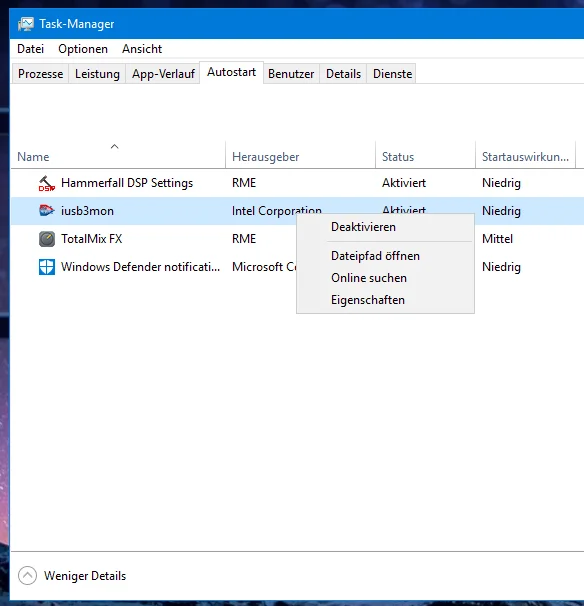Image resolution: width=584 pixels, height=606 pixels.
Task: Click Niedrig impact in the Hammerfall row
Action: (x=501, y=183)
